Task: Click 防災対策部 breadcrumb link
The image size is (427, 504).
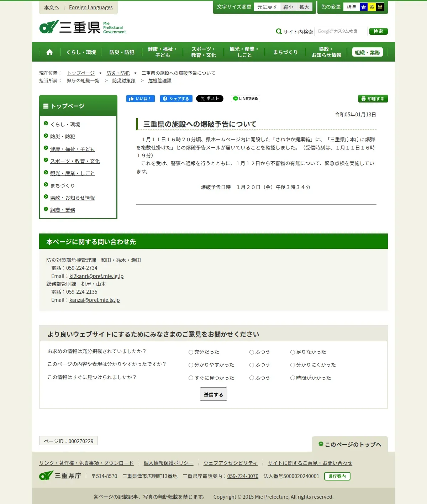Action: 124,81
